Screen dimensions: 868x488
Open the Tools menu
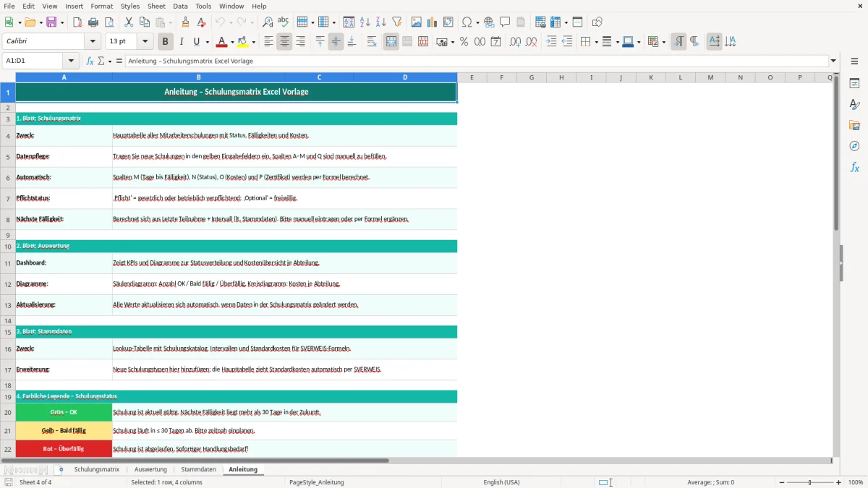203,6
